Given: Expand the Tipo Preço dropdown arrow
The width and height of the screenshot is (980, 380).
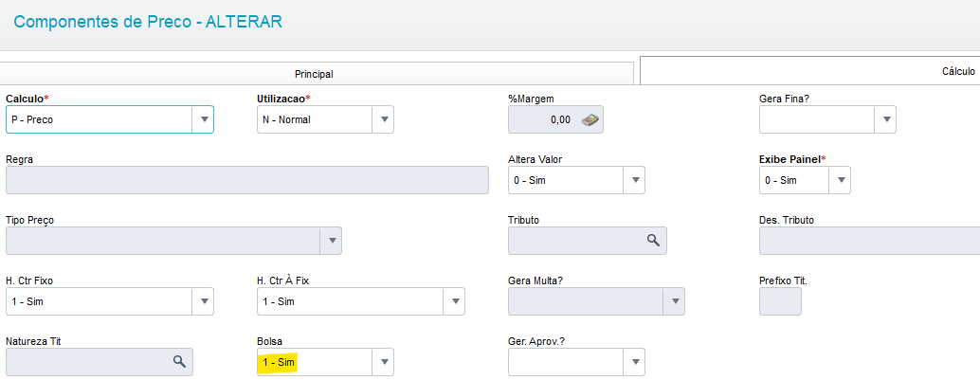Looking at the screenshot, I should 332,241.
